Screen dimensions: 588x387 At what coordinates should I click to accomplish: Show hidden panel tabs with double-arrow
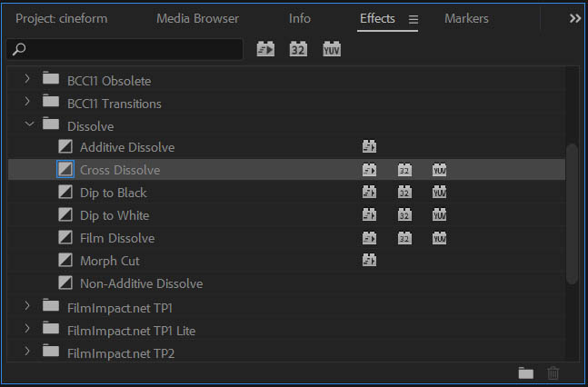575,18
